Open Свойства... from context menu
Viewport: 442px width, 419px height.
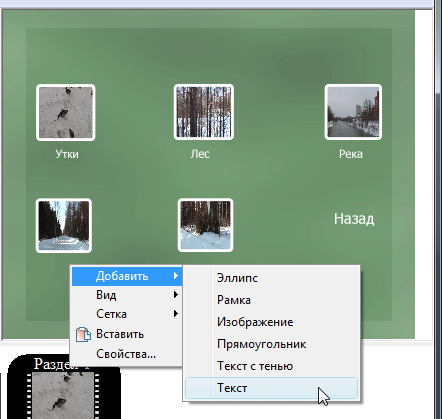pyautogui.click(x=127, y=354)
